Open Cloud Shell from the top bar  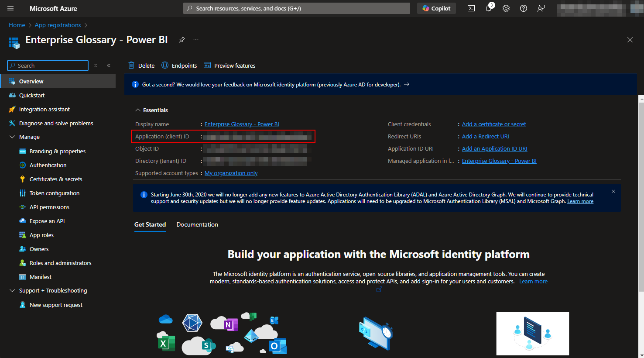click(471, 8)
